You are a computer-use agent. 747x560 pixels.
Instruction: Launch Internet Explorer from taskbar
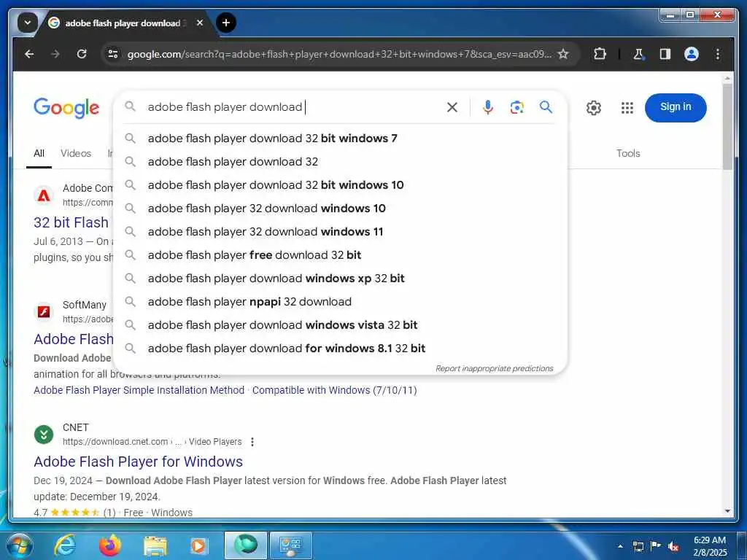pyautogui.click(x=64, y=545)
